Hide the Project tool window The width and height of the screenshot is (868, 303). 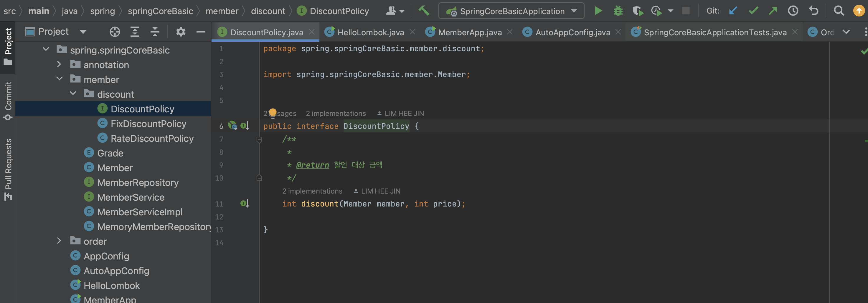201,32
